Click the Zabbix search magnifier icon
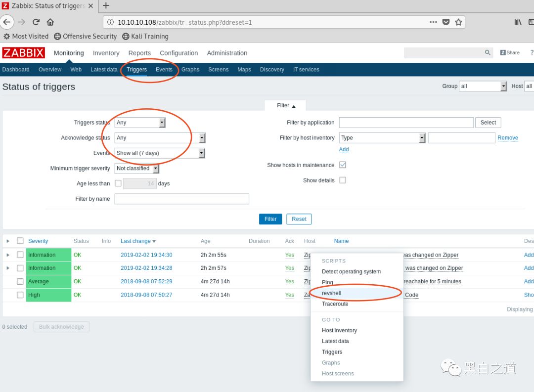The image size is (534, 392). 488,53
